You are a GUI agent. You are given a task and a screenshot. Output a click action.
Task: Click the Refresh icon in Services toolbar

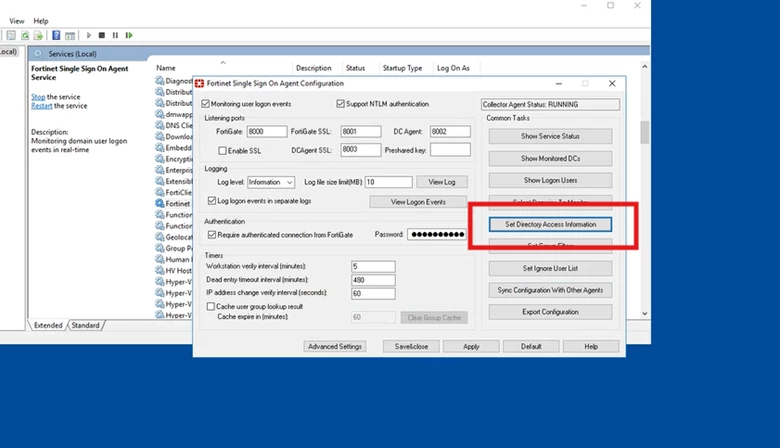point(25,35)
